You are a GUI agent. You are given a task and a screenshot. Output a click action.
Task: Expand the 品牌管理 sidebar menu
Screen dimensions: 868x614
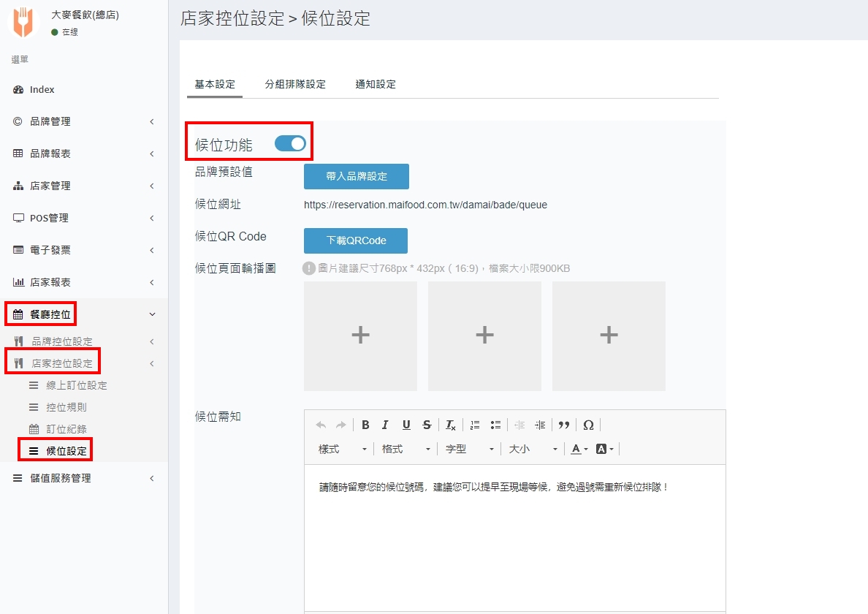[84, 121]
